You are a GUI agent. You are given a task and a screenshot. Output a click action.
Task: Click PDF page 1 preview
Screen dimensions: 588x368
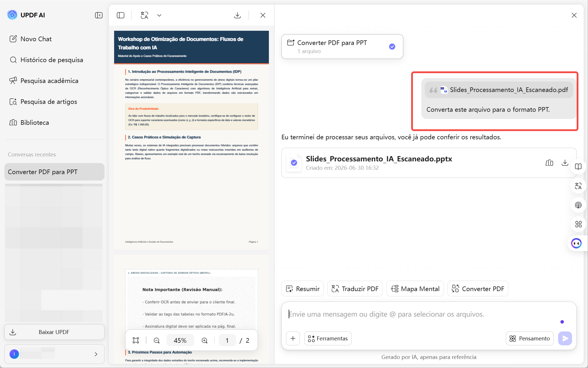pyautogui.click(x=191, y=140)
